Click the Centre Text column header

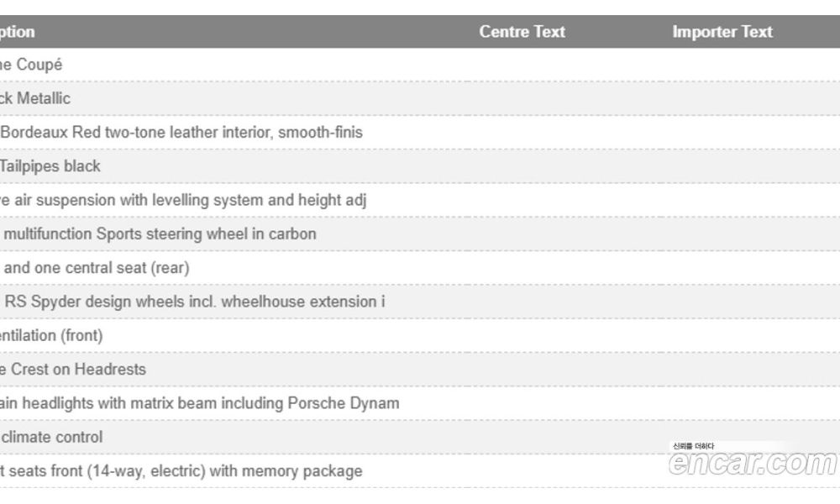pyautogui.click(x=522, y=32)
